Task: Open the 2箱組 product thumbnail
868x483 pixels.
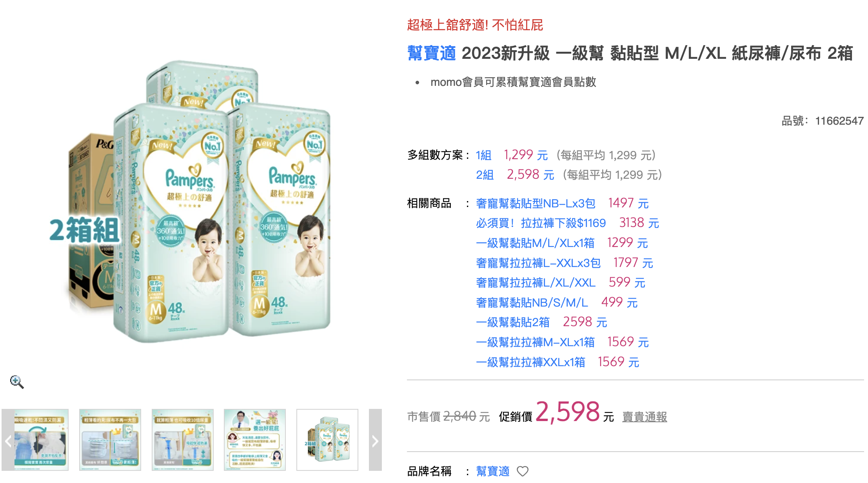Action: tap(327, 440)
